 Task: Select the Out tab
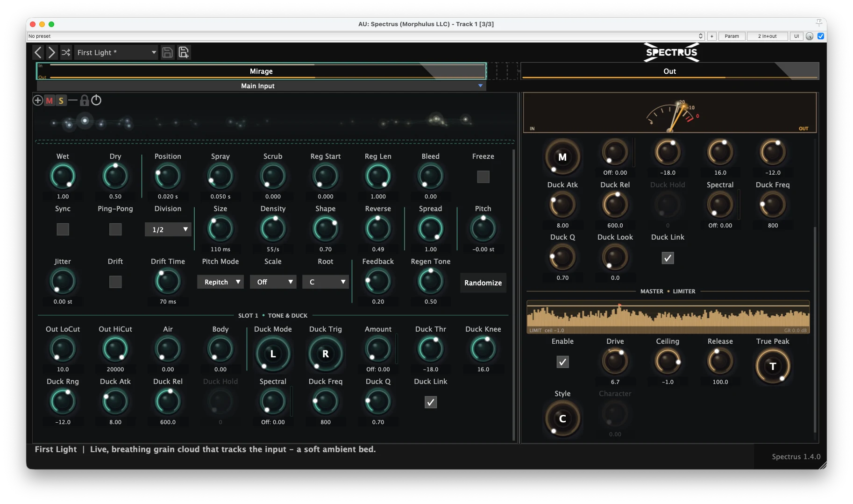[x=670, y=71]
